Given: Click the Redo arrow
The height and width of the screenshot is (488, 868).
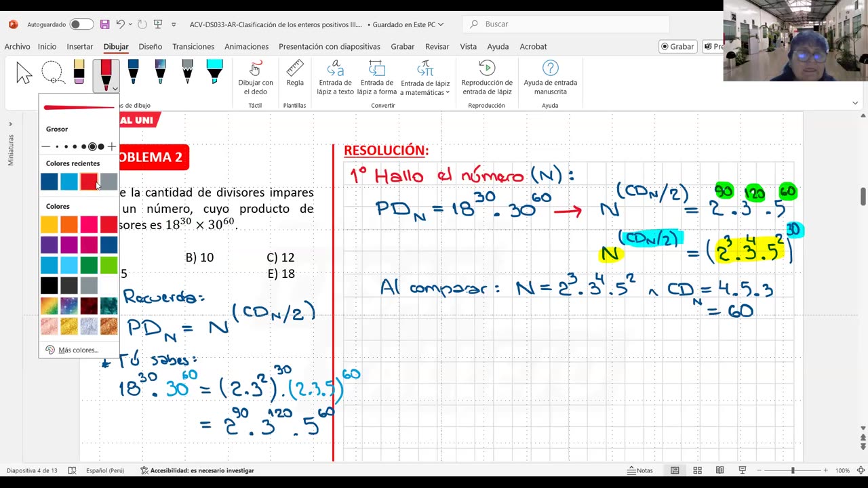Looking at the screenshot, I should [142, 24].
